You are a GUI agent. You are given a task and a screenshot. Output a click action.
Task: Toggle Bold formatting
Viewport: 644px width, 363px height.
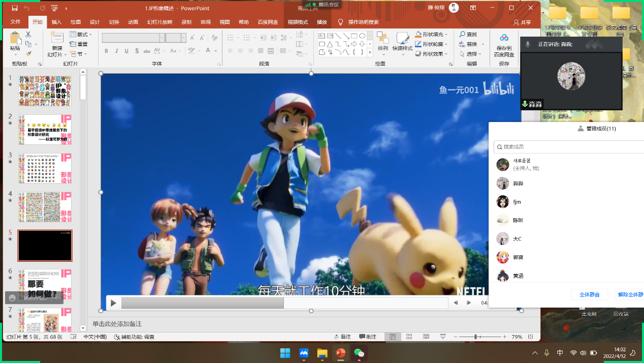click(x=106, y=51)
